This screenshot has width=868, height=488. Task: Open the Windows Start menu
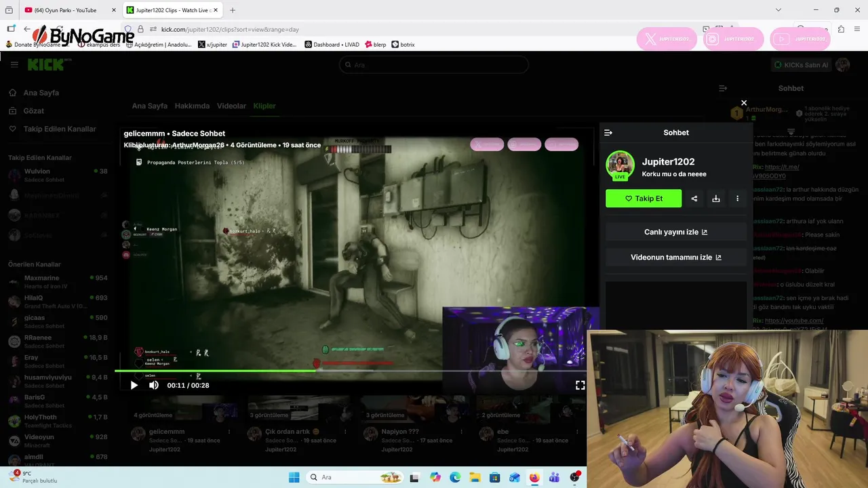pyautogui.click(x=294, y=477)
